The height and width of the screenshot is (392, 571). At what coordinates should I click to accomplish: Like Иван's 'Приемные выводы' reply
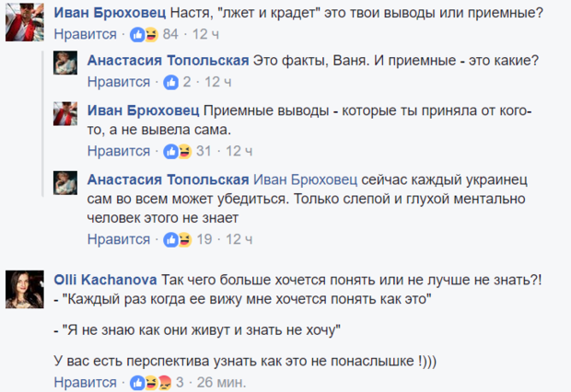coord(118,151)
